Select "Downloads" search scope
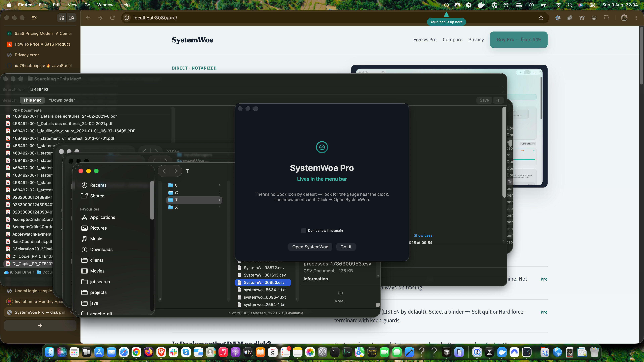The height and width of the screenshot is (362, 644). click(62, 100)
